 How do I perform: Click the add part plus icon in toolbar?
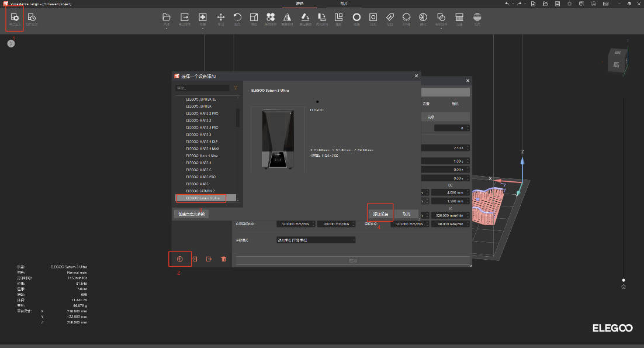[x=202, y=17]
